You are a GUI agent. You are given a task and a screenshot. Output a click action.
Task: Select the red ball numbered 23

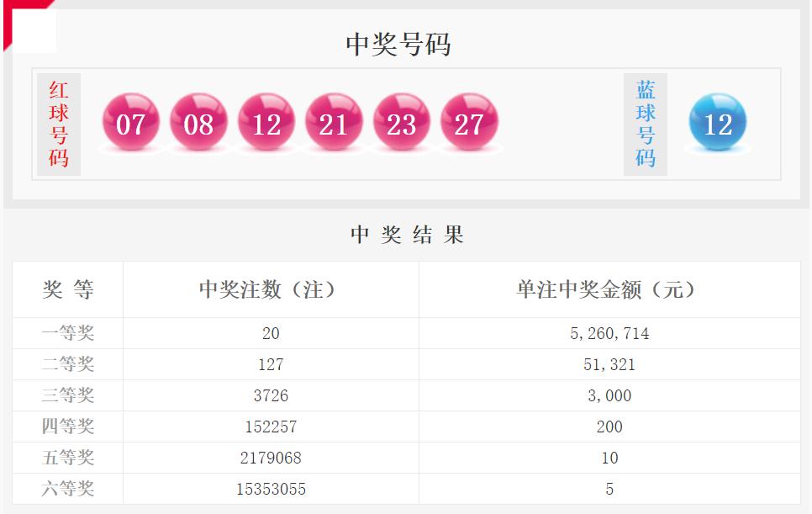tap(401, 122)
